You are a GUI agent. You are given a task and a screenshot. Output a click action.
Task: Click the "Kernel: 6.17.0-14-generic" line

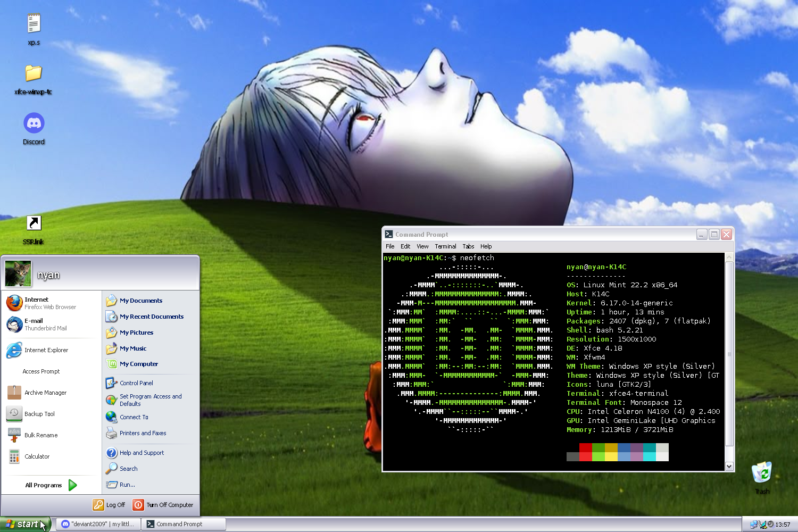pyautogui.click(x=620, y=303)
